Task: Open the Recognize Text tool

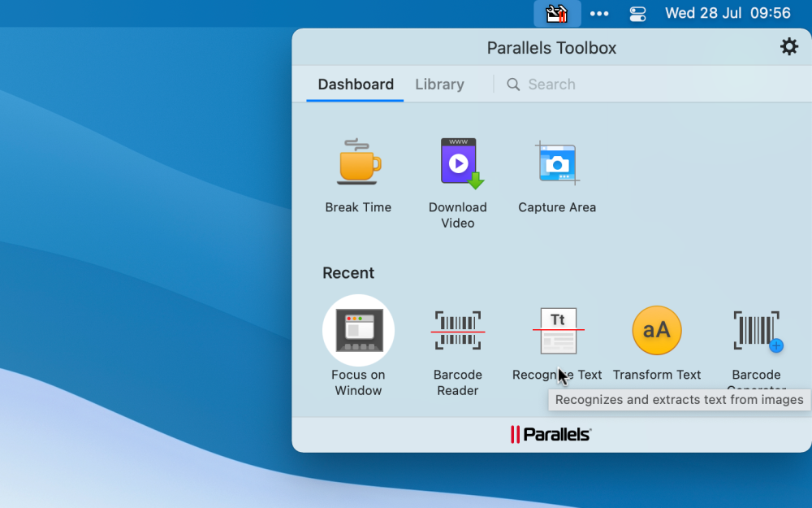Action: pyautogui.click(x=558, y=331)
